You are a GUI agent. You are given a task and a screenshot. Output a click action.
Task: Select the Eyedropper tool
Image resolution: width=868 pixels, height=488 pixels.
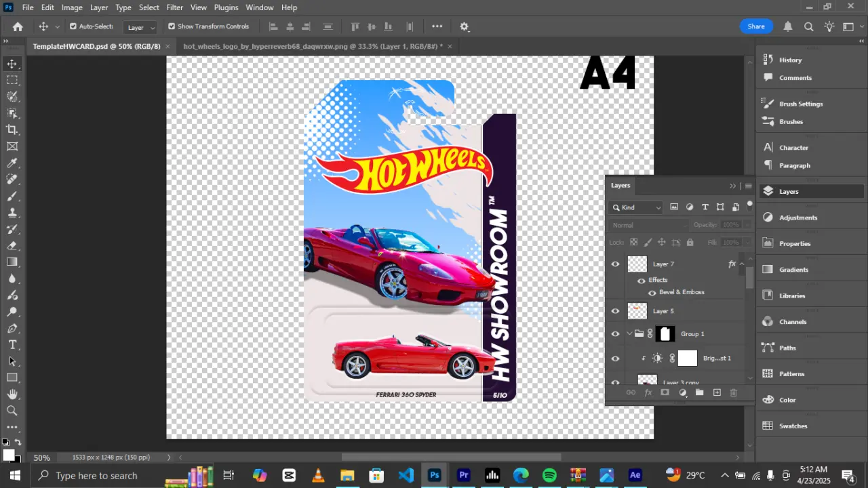12,163
